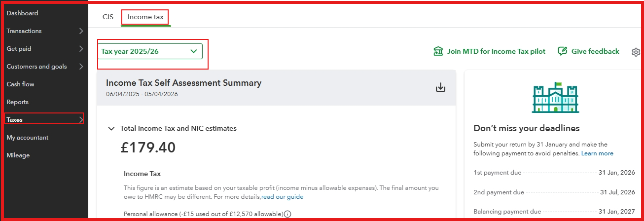Click the Join MTD building icon
The height and width of the screenshot is (221, 644).
pos(438,51)
